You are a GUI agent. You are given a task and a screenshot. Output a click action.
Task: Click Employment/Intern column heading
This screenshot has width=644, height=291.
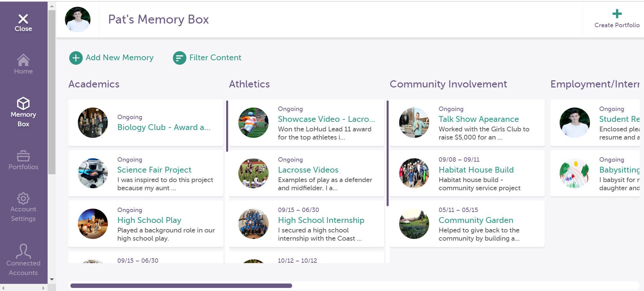(x=595, y=84)
